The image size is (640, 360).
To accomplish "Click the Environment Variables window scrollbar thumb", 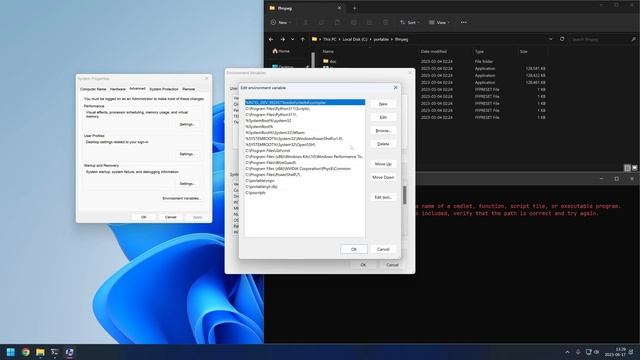I will pos(404,195).
